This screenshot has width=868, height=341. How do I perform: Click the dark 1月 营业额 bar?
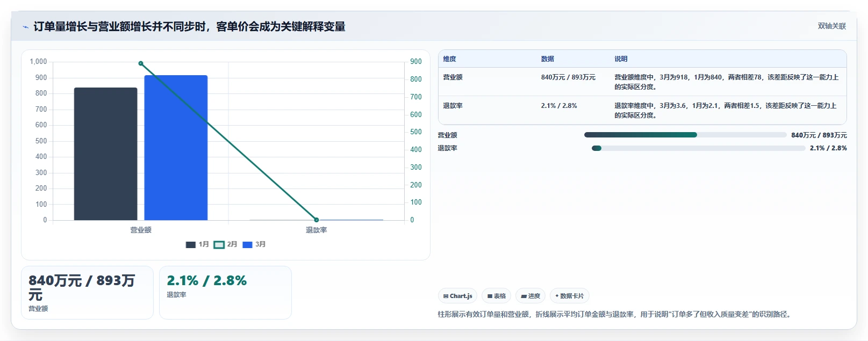(106, 154)
